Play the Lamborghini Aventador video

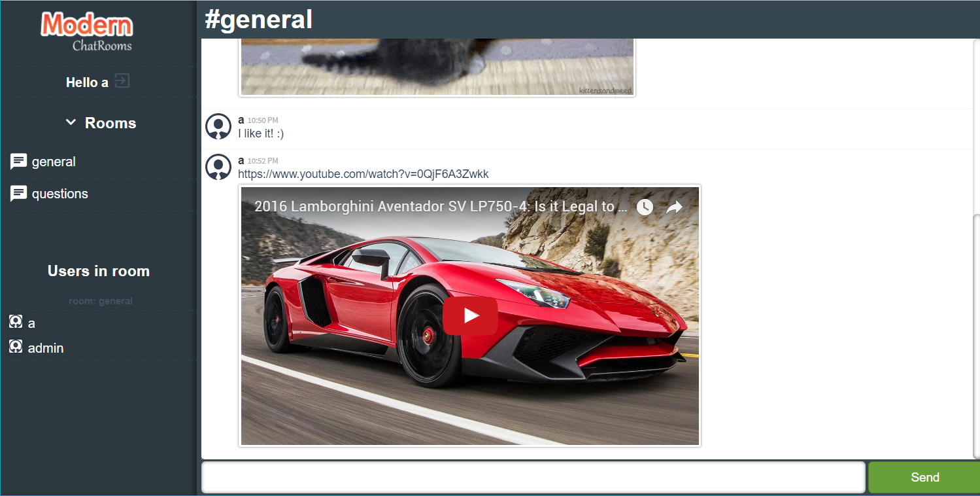[x=470, y=316]
